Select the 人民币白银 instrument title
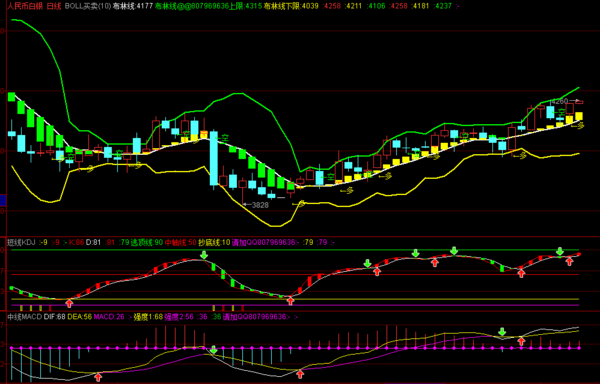 [x=25, y=6]
